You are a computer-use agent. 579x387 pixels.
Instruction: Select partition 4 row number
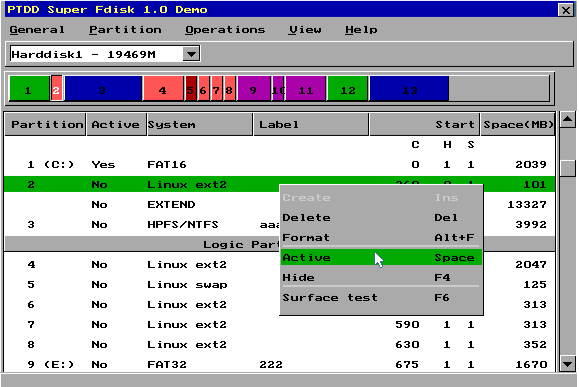pos(31,264)
